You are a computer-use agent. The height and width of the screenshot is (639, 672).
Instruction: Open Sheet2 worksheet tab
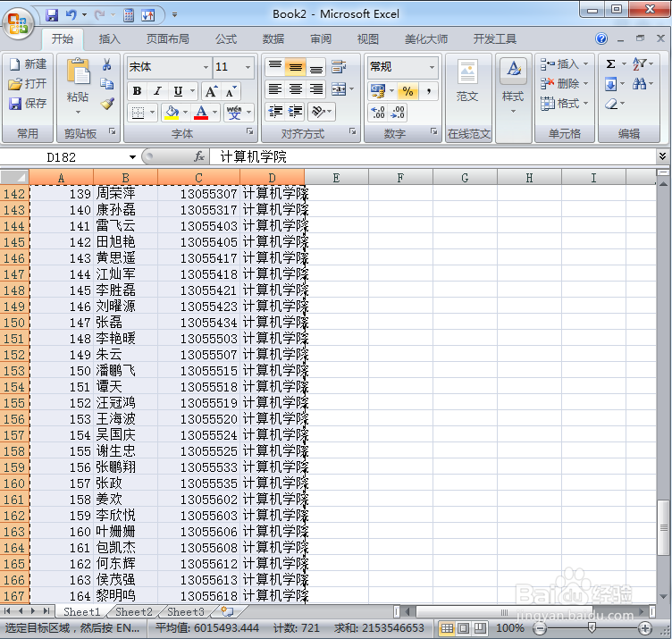click(134, 611)
